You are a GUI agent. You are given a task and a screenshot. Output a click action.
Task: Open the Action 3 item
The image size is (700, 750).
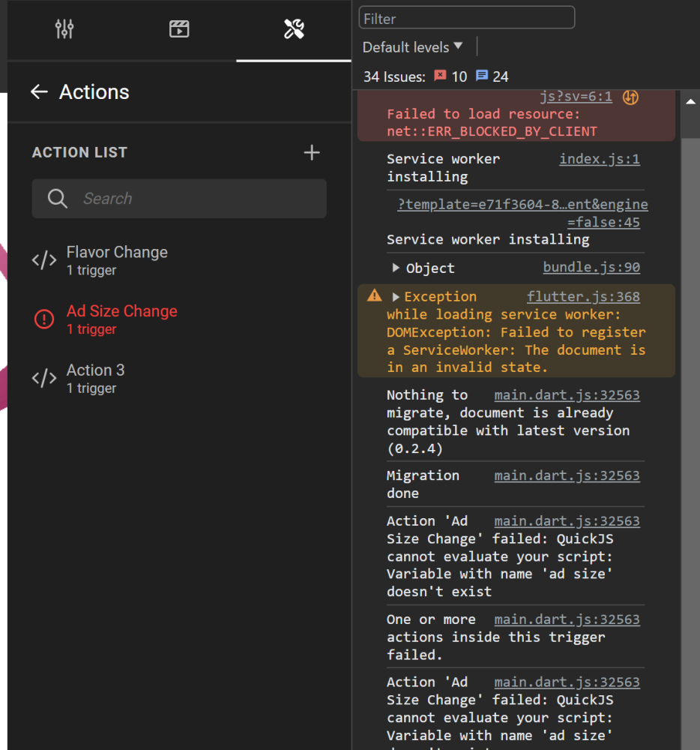click(179, 378)
